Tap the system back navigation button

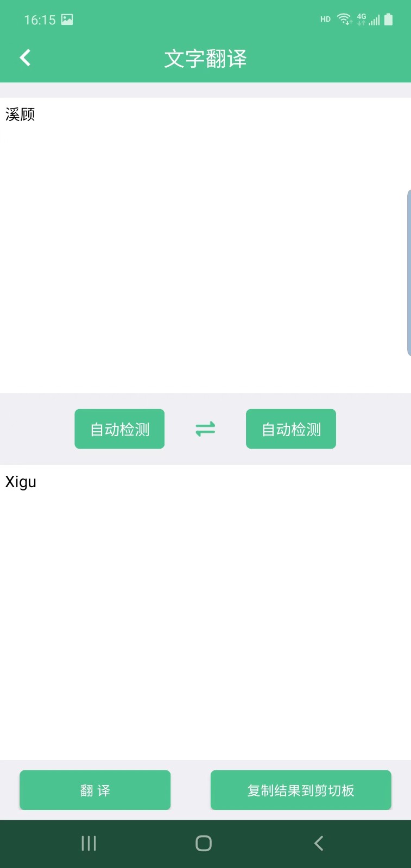[x=319, y=843]
